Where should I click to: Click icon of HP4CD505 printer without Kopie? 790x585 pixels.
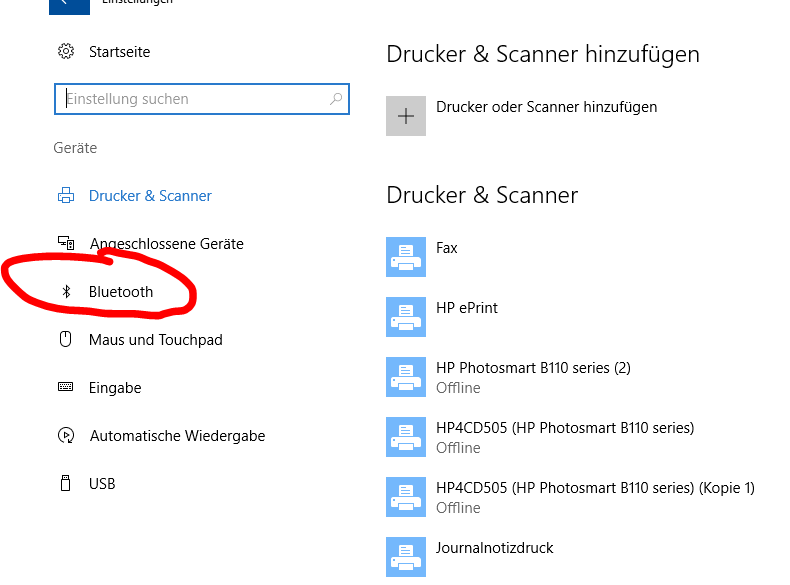(x=406, y=437)
